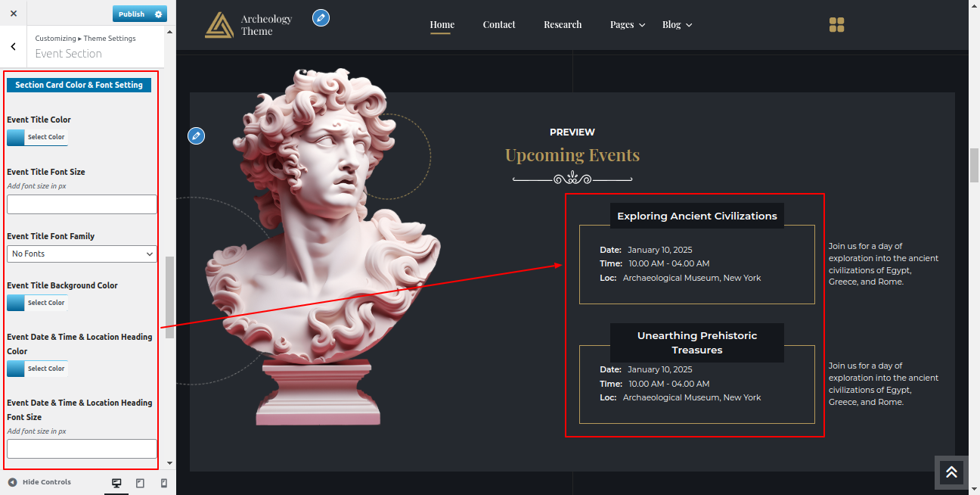The width and height of the screenshot is (980, 495).
Task: Expand the Pages menu dropdown
Action: pos(628,25)
